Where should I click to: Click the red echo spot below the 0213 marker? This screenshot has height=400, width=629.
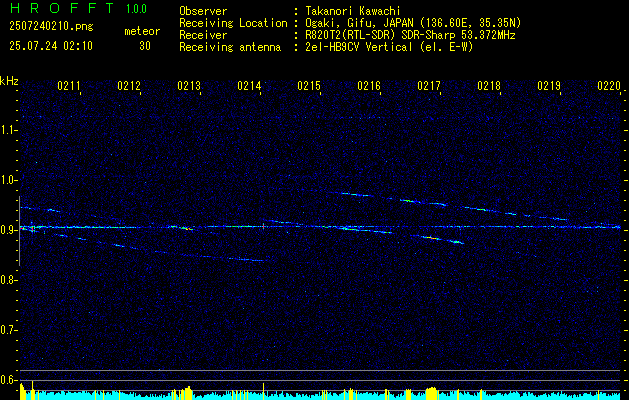(x=186, y=228)
